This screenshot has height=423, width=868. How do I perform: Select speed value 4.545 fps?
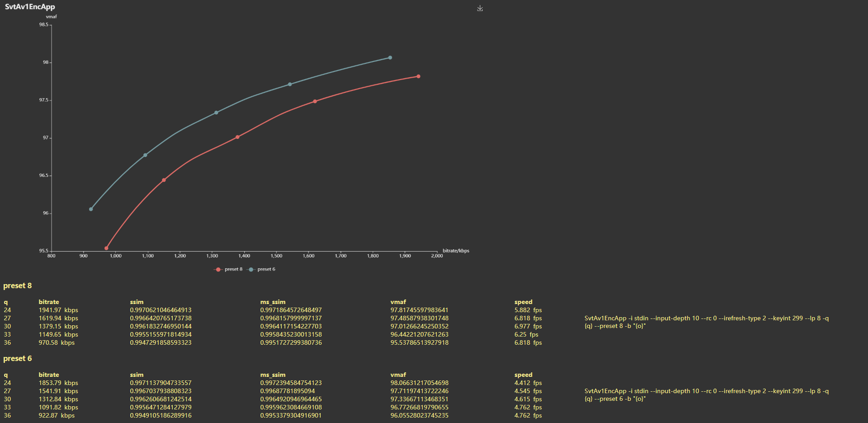click(x=528, y=391)
